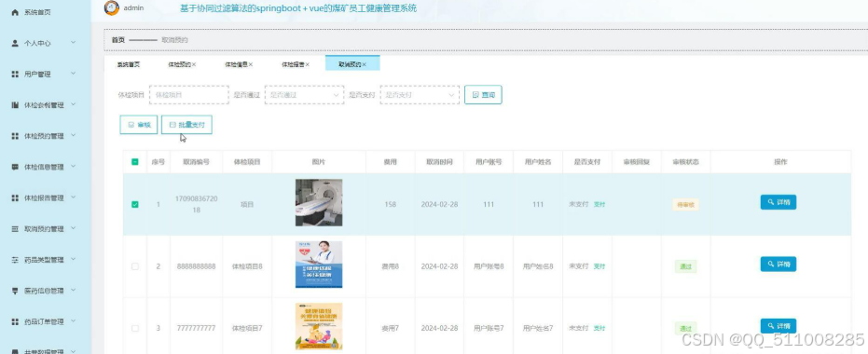Viewport: 868px width, 354px height.
Task: Expand 用户管理 using its chevron
Action: click(x=73, y=74)
